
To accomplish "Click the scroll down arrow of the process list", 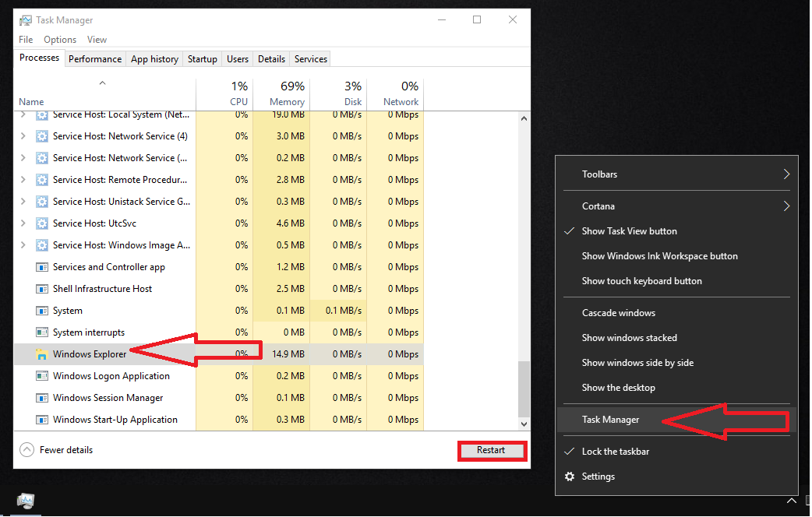I will coord(524,424).
